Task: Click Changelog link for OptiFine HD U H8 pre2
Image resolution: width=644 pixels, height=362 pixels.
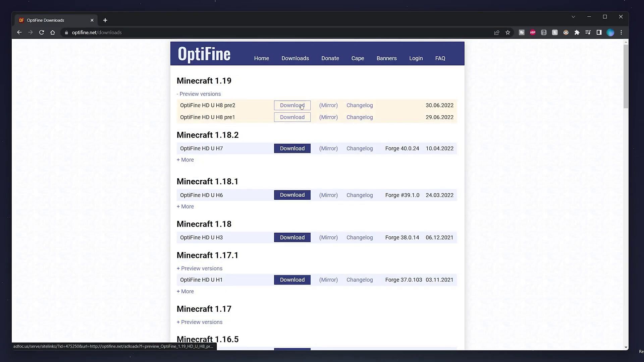Action: [x=360, y=105]
